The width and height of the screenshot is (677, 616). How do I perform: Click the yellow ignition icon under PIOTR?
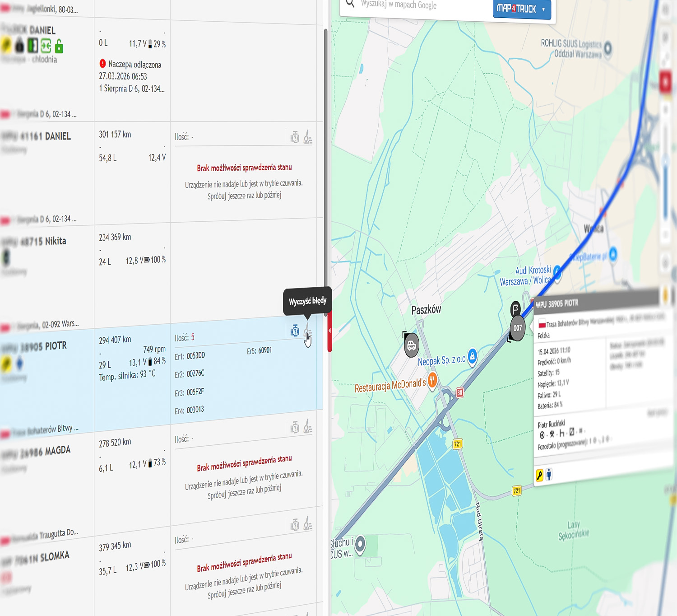(x=6, y=364)
